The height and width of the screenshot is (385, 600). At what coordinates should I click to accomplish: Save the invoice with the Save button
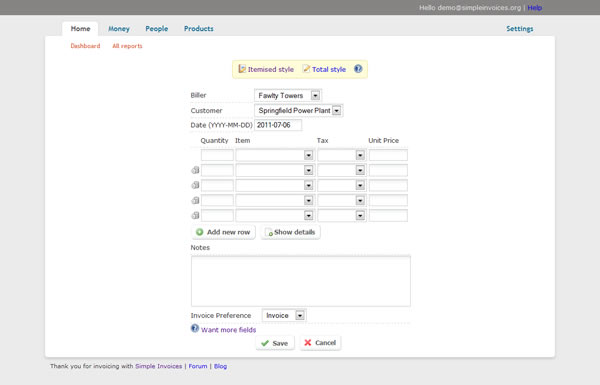click(275, 343)
